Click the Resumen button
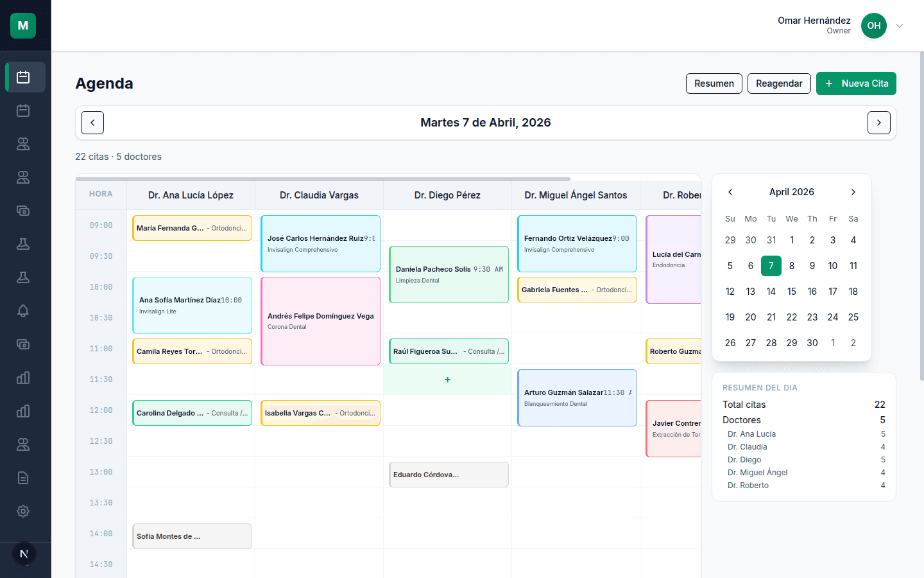The height and width of the screenshot is (578, 924). pyautogui.click(x=714, y=83)
